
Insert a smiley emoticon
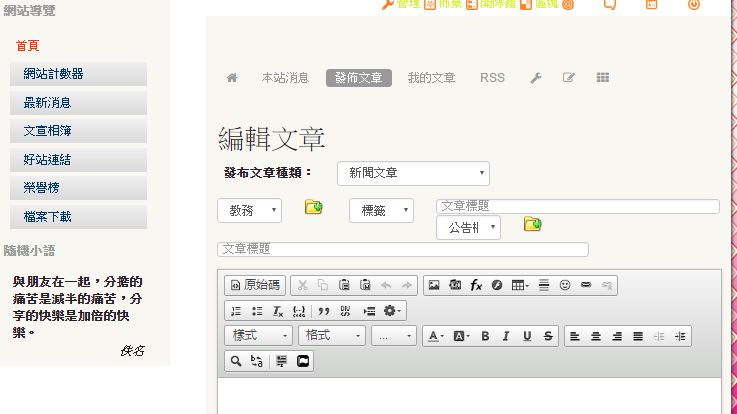[x=565, y=285]
